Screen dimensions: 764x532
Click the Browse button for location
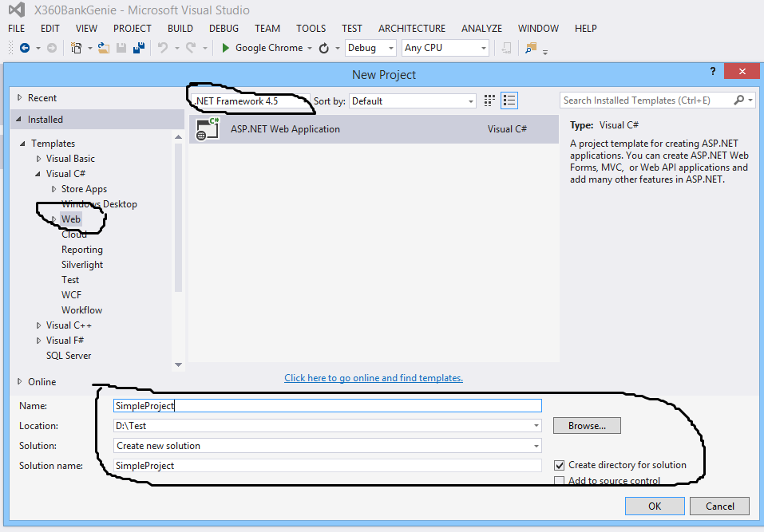tap(586, 425)
